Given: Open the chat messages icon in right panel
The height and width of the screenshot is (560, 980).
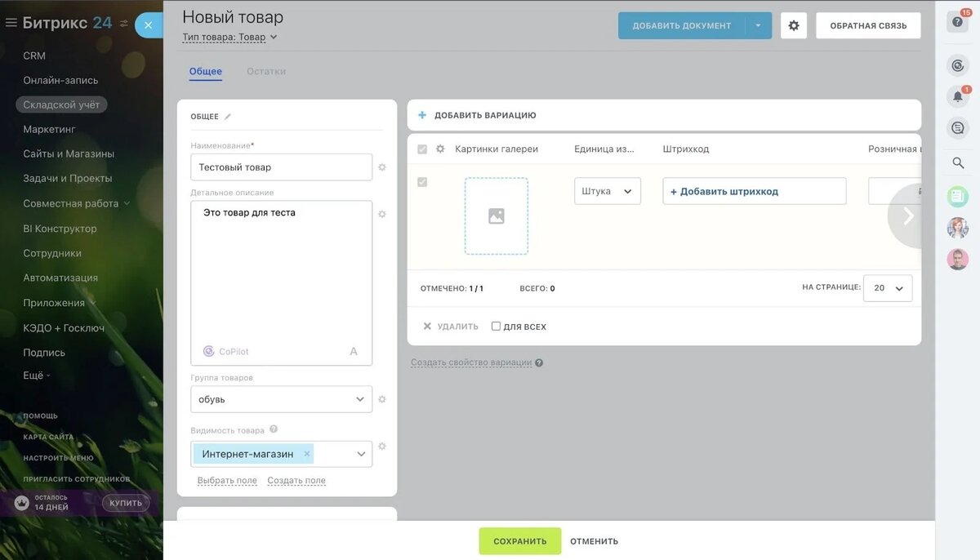Looking at the screenshot, I should click(x=958, y=128).
